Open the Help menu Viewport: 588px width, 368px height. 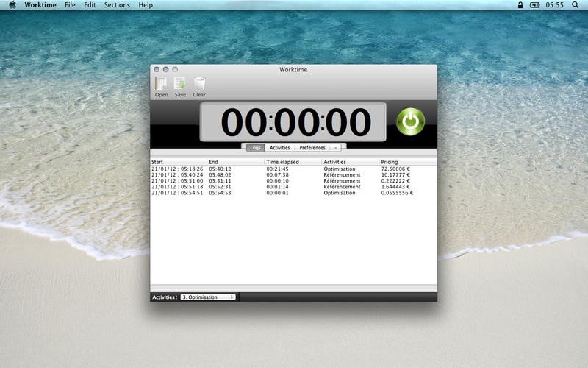[146, 5]
